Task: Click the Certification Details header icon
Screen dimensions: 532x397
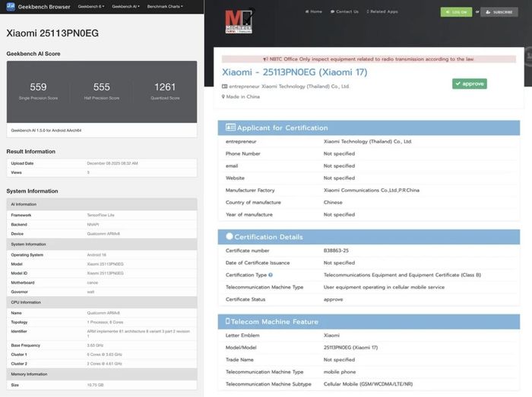Action: pos(230,236)
